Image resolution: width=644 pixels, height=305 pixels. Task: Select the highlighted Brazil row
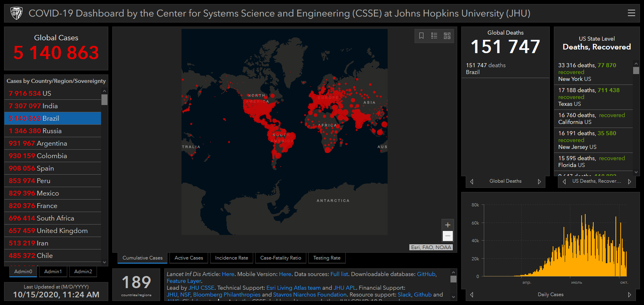click(53, 118)
